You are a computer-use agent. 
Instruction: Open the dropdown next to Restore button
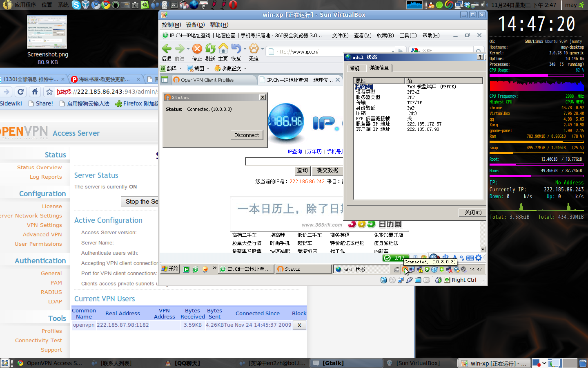pyautogui.click(x=245, y=49)
